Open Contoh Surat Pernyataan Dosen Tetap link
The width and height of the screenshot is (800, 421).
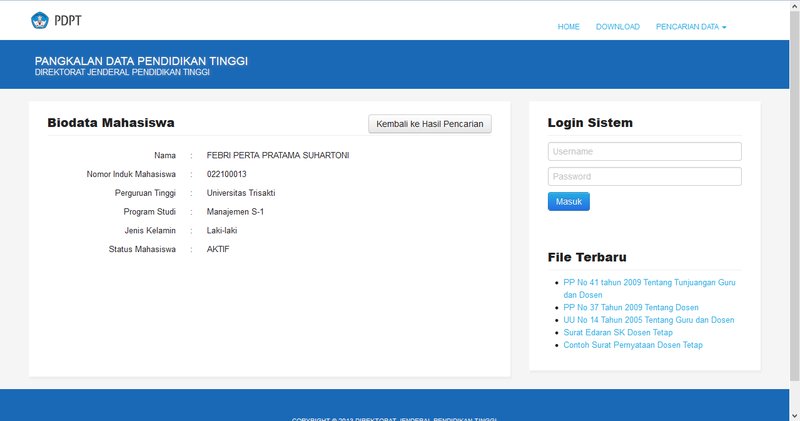coord(633,345)
